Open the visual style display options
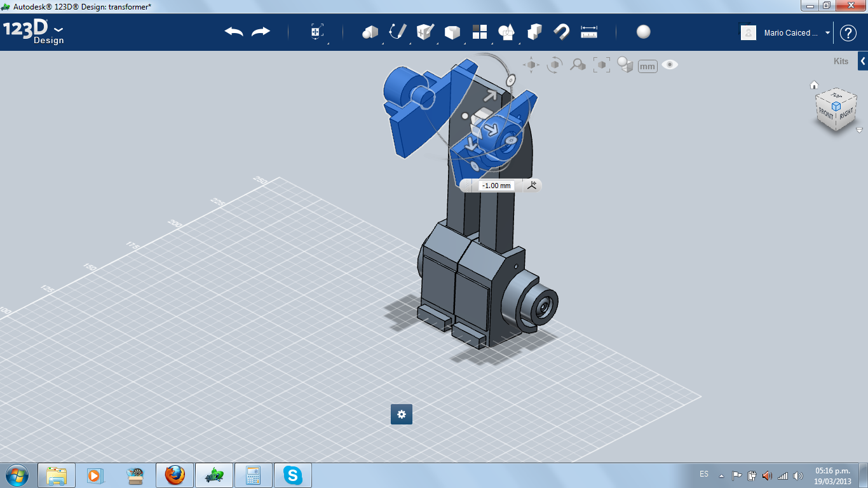 point(625,65)
